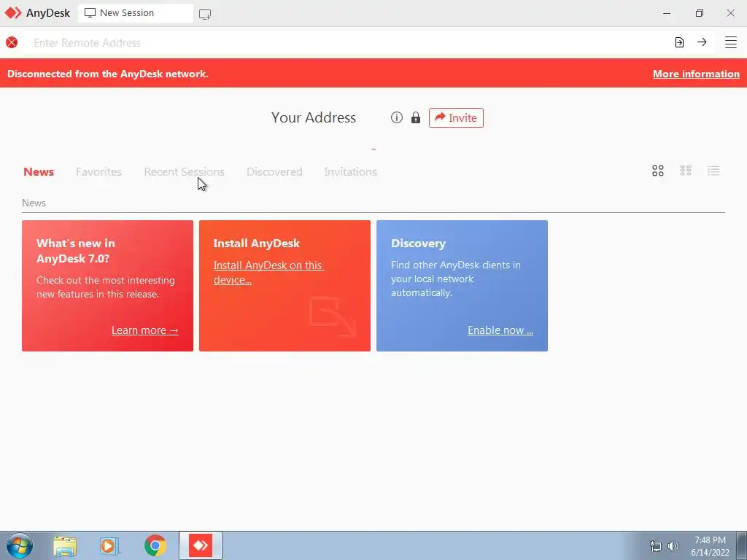Click the connect arrow icon
The image size is (747, 560).
point(702,42)
